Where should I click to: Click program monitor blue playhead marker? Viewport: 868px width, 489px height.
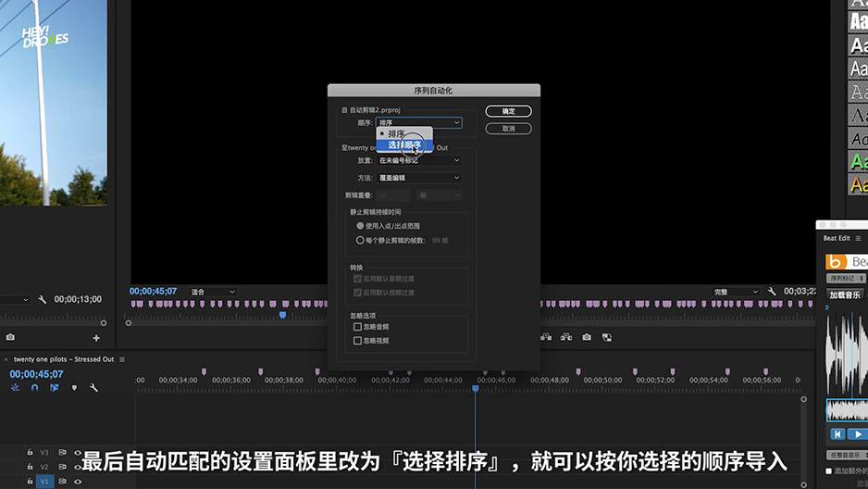pos(283,315)
